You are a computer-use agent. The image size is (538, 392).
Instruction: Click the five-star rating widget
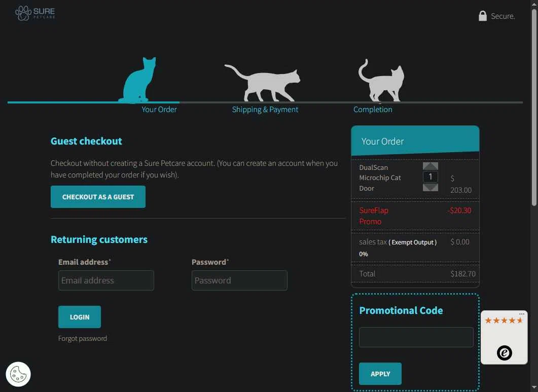(x=504, y=320)
